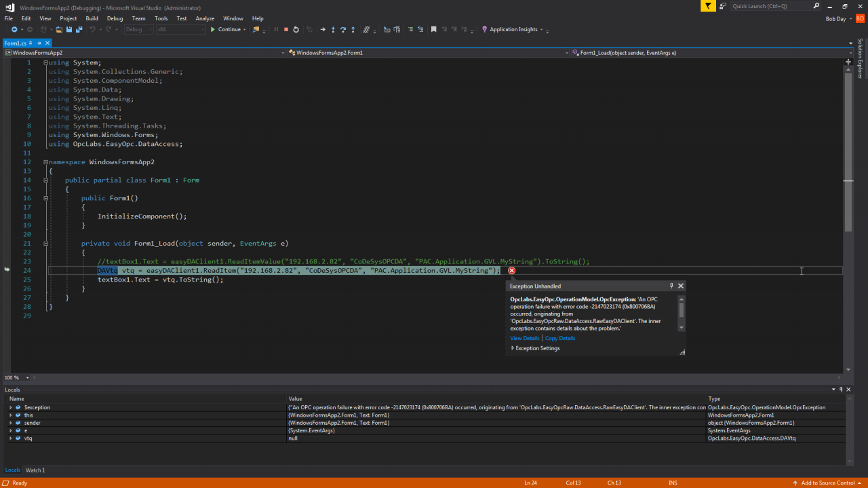Collapse the Form1_Load method outline

(45, 244)
